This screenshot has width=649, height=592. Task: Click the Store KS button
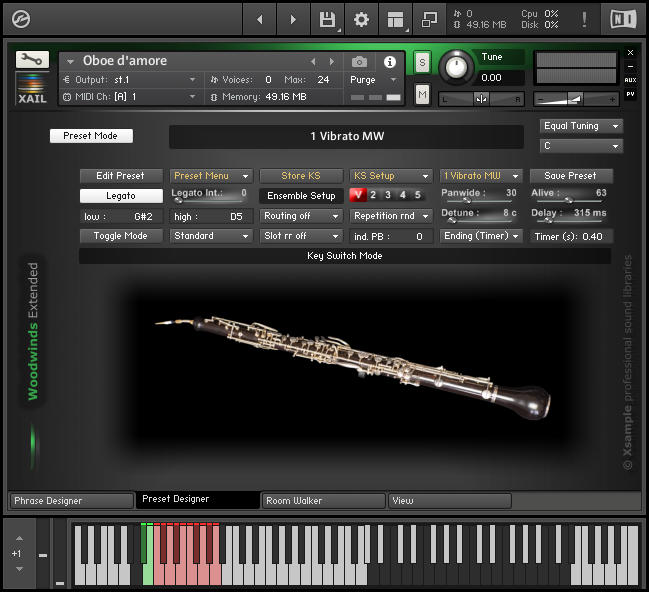point(301,176)
